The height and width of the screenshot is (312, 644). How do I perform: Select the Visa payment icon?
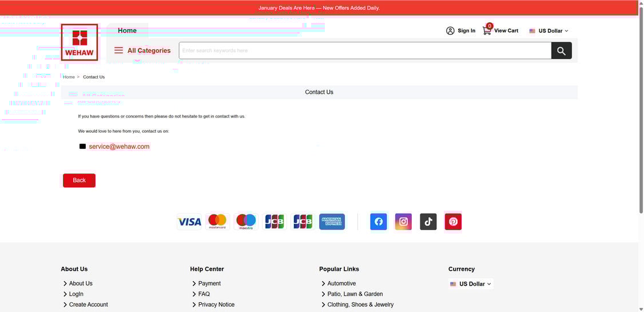[x=189, y=222]
